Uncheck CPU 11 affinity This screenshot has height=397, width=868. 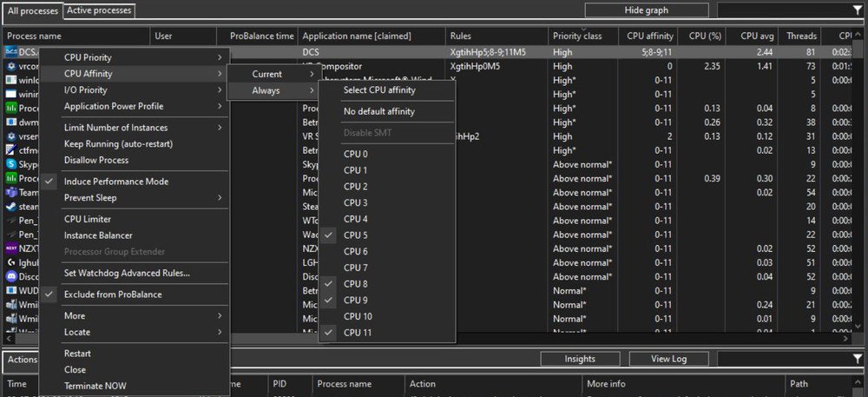coord(386,332)
